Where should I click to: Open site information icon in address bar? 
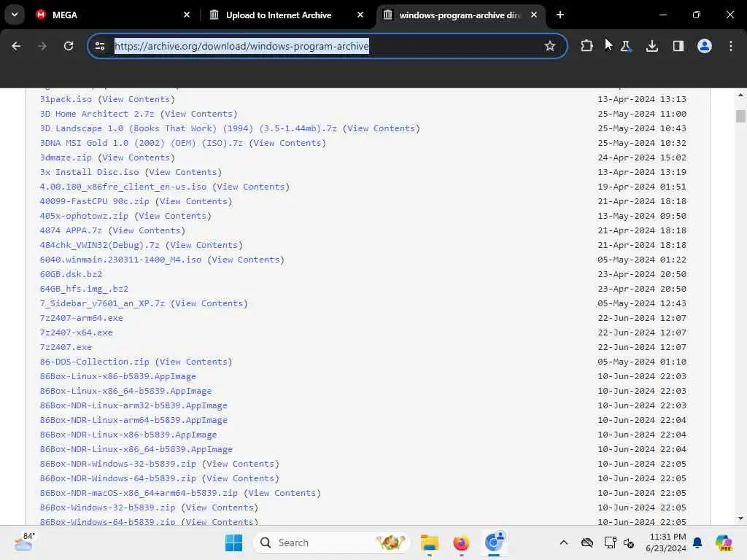tap(100, 46)
